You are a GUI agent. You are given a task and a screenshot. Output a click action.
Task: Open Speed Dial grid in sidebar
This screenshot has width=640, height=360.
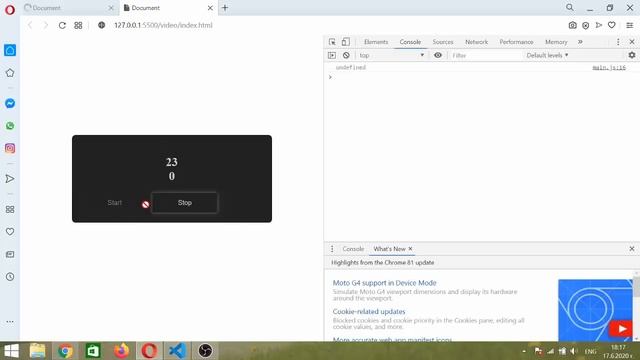[x=10, y=209]
